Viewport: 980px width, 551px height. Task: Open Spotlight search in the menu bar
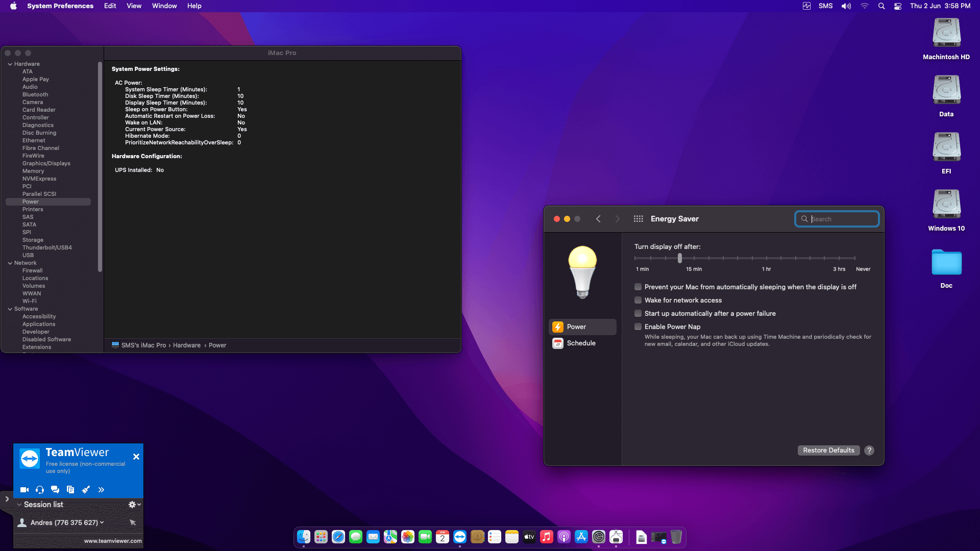881,6
